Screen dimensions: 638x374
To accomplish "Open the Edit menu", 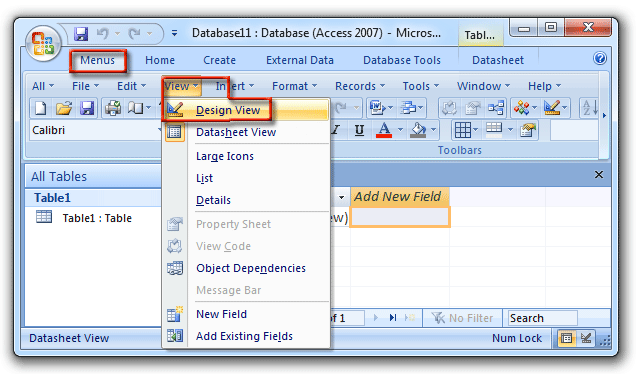I will pos(131,86).
